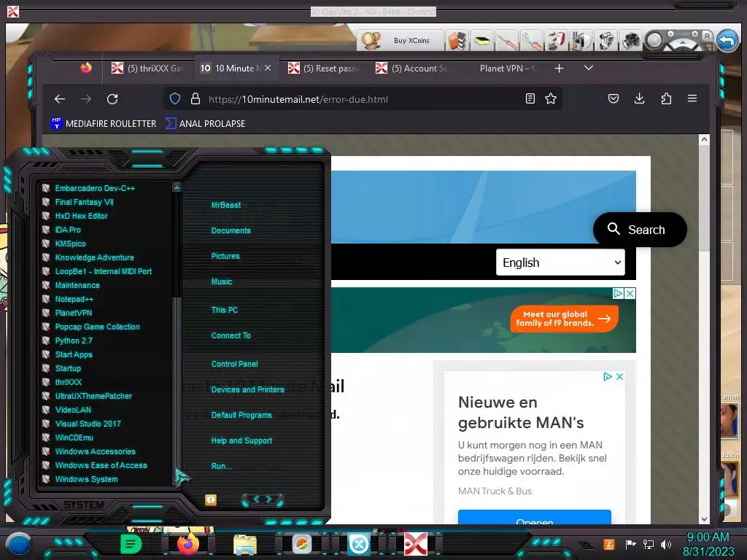Open Devices and Printers
The image size is (747, 560).
tap(247, 389)
